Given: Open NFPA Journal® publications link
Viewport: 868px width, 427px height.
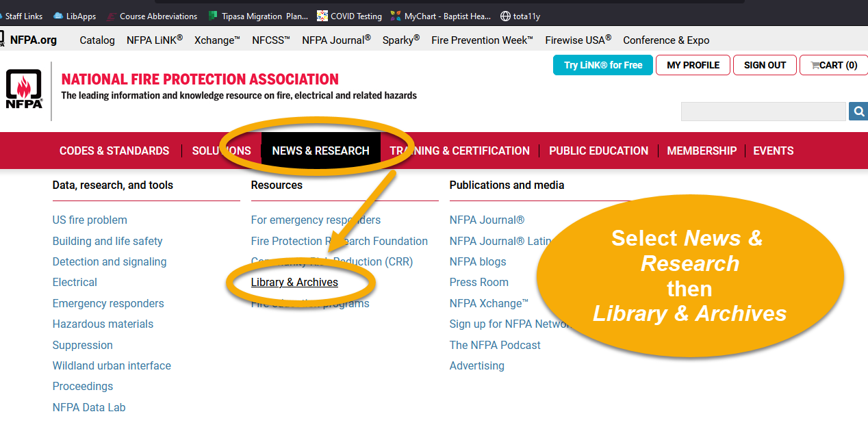Looking at the screenshot, I should [487, 220].
